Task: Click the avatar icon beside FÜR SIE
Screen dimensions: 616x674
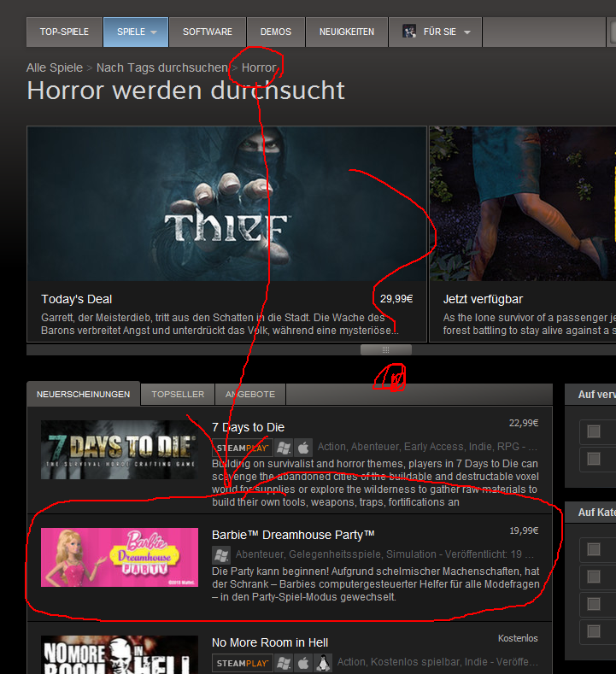Action: tap(409, 32)
